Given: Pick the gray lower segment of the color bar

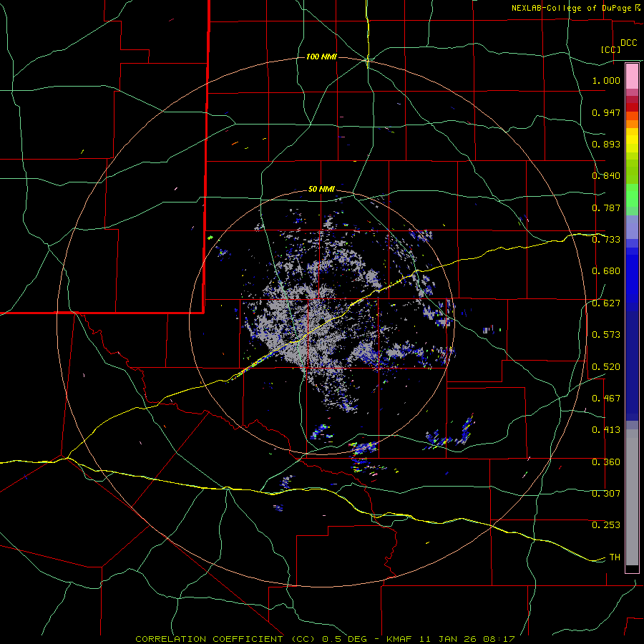Looking at the screenshot, I should click(x=632, y=497).
